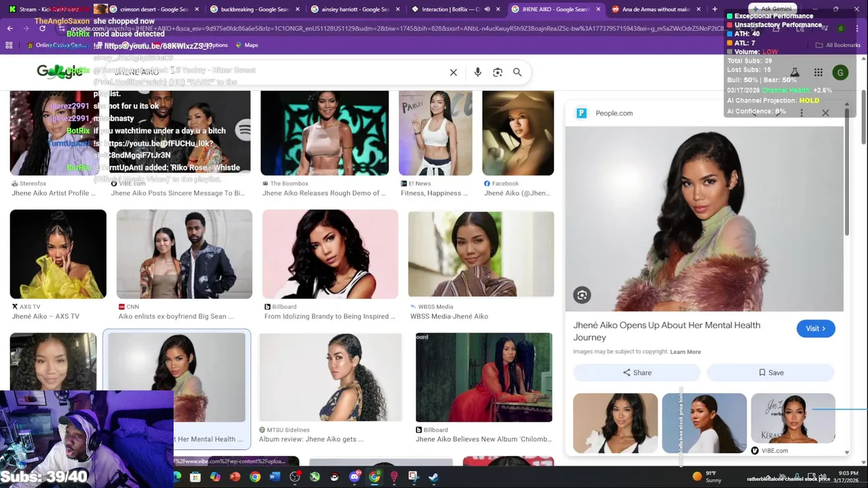Share the image with the Share button
The image size is (868, 488).
coord(637,372)
